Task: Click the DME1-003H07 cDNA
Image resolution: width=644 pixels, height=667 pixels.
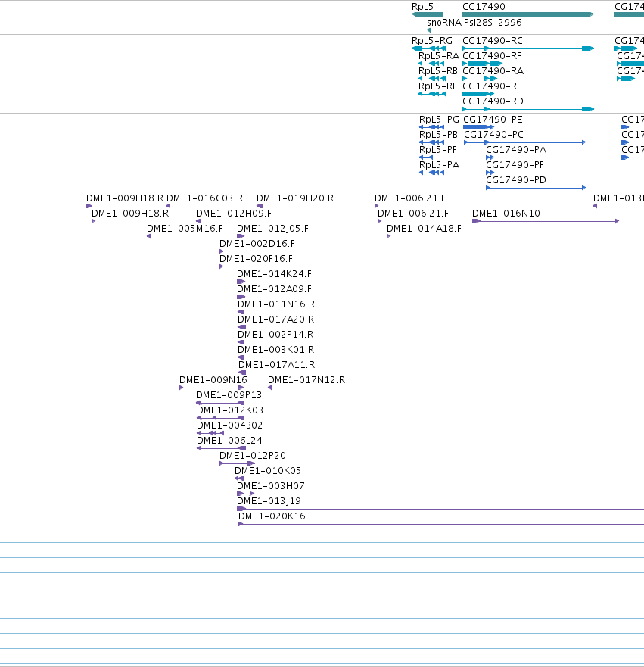Action: 246,494
